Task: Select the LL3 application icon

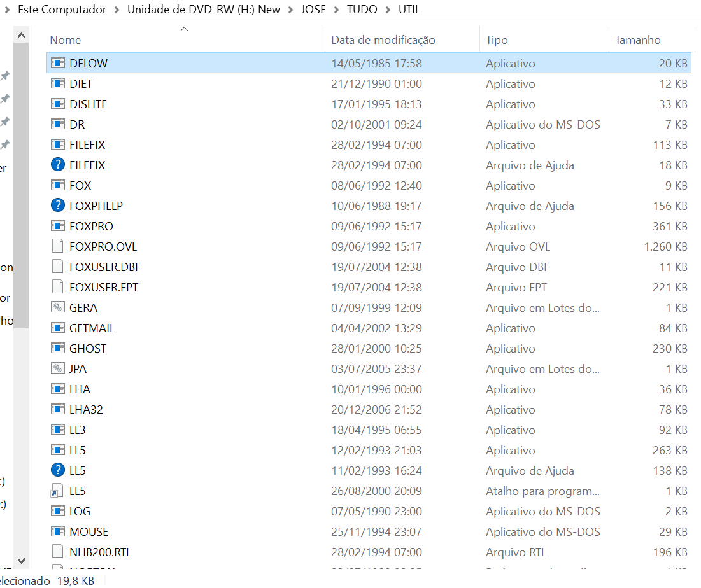Action: pyautogui.click(x=58, y=430)
